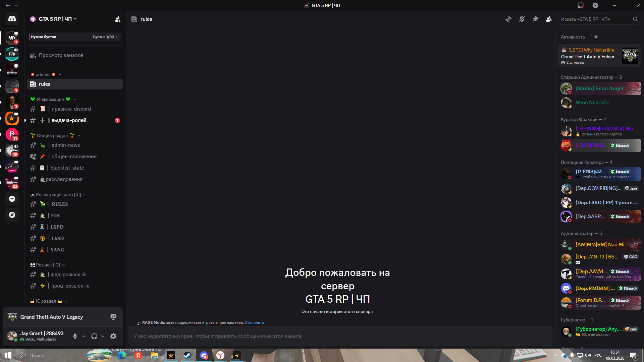This screenshot has height=362, width=644.
Task: Open Просмотр каналов browse channels
Action: coord(61,55)
